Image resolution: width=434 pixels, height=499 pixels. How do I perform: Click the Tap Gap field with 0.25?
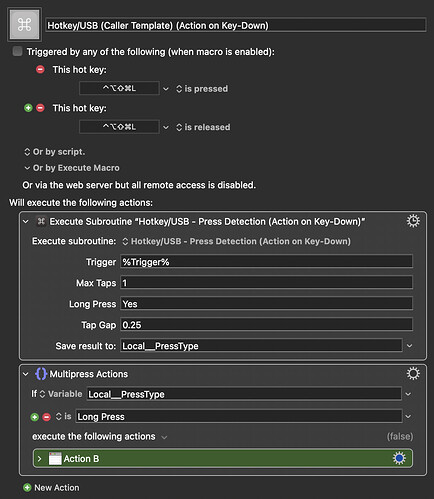tap(266, 325)
